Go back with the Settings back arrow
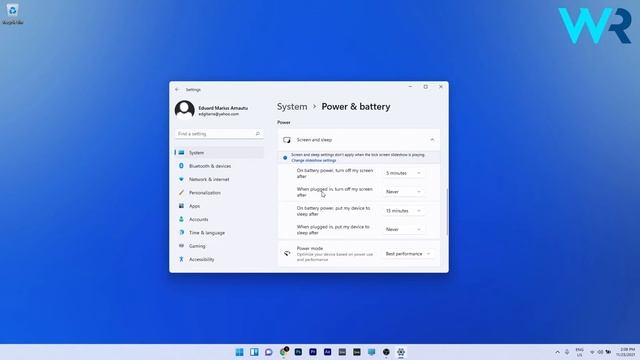The height and width of the screenshot is (360, 640). pos(177,89)
